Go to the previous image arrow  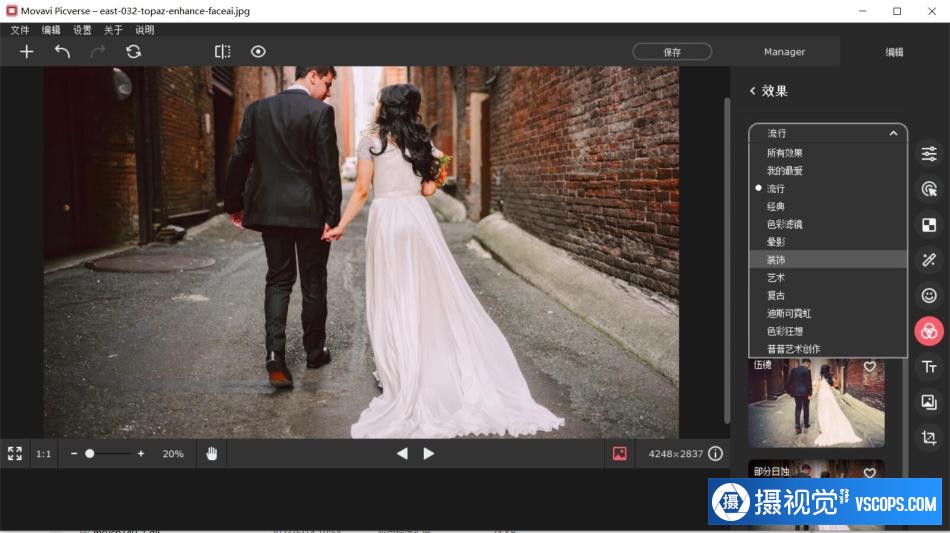[402, 454]
